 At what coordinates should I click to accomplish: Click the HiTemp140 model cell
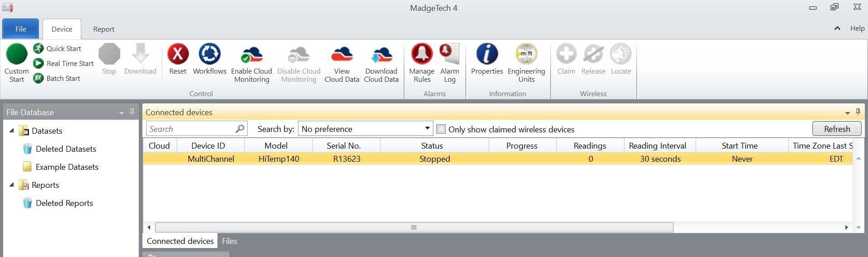click(x=278, y=159)
